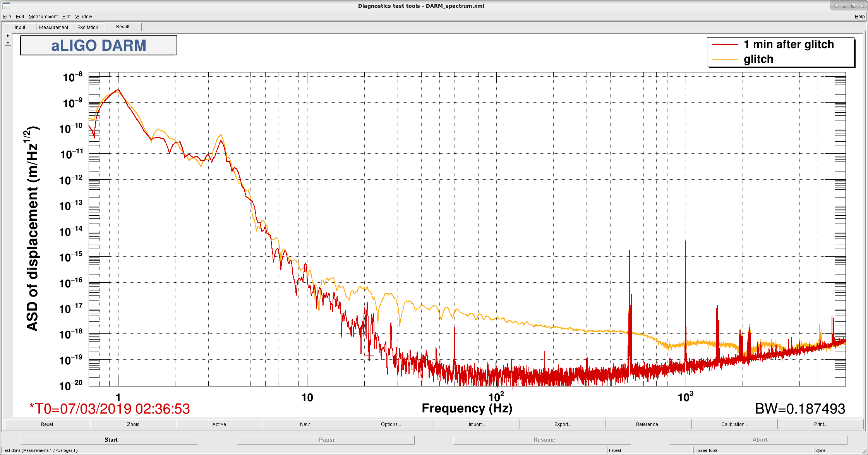
Task: Open the window menu icon in title bar
Action: pos(6,5)
